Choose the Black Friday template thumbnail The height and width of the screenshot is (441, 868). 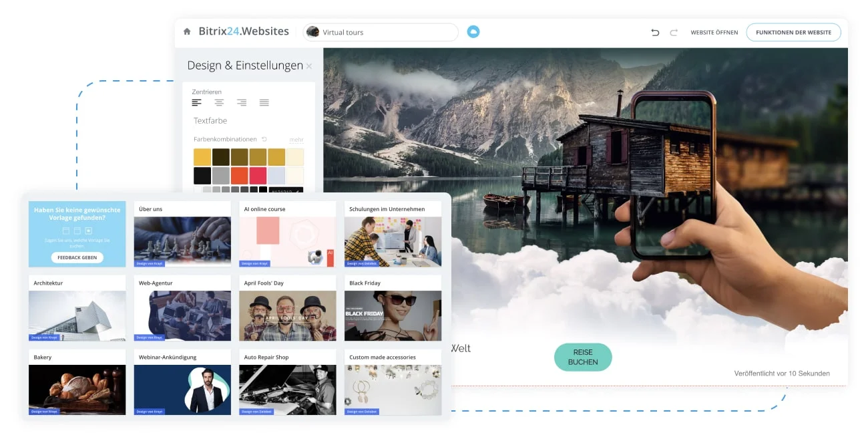(393, 309)
